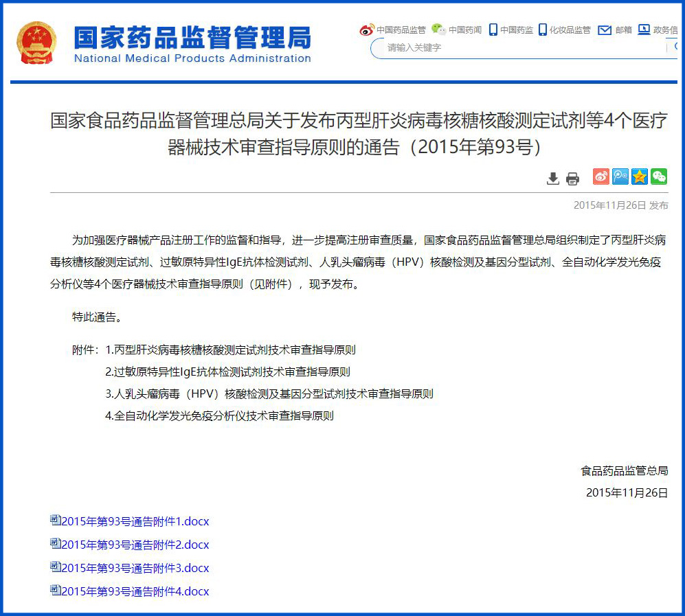The image size is (685, 616).
Task: Click the signature text 食品药品监管总局
Action: pyautogui.click(x=625, y=470)
